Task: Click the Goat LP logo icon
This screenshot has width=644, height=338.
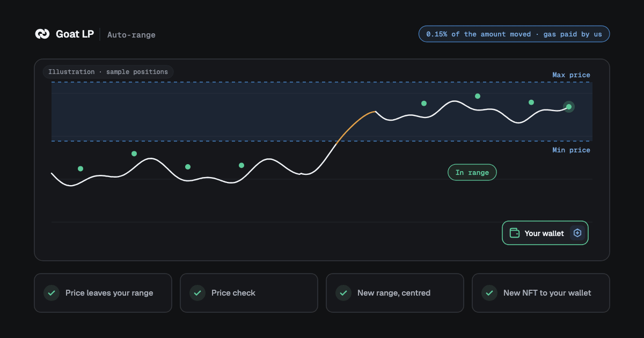Action: coord(42,34)
